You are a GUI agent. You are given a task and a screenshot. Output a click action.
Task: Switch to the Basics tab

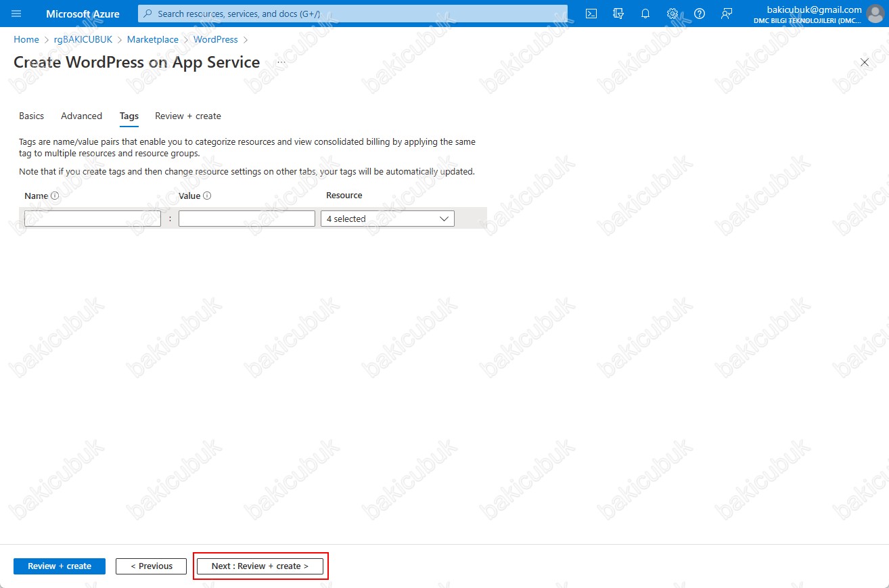(x=31, y=116)
